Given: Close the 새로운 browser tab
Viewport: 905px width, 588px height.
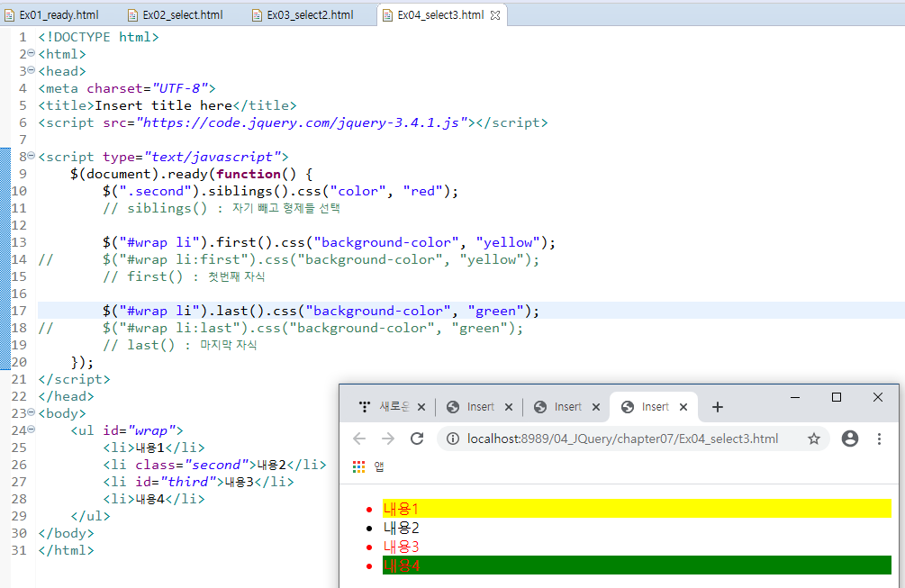Looking at the screenshot, I should point(421,407).
